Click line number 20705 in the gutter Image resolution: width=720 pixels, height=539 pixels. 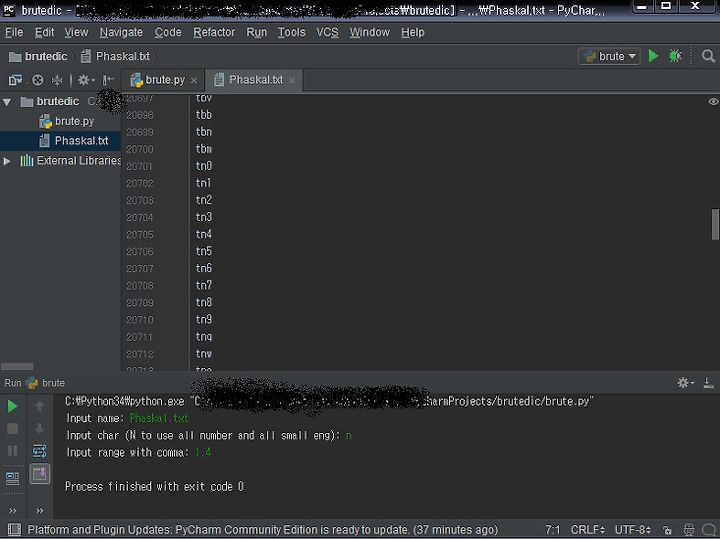(140, 235)
